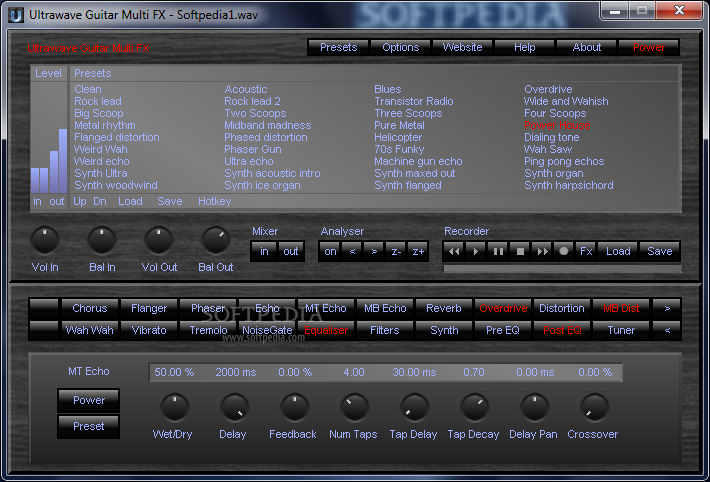Click the recorder Fx button

coord(586,251)
